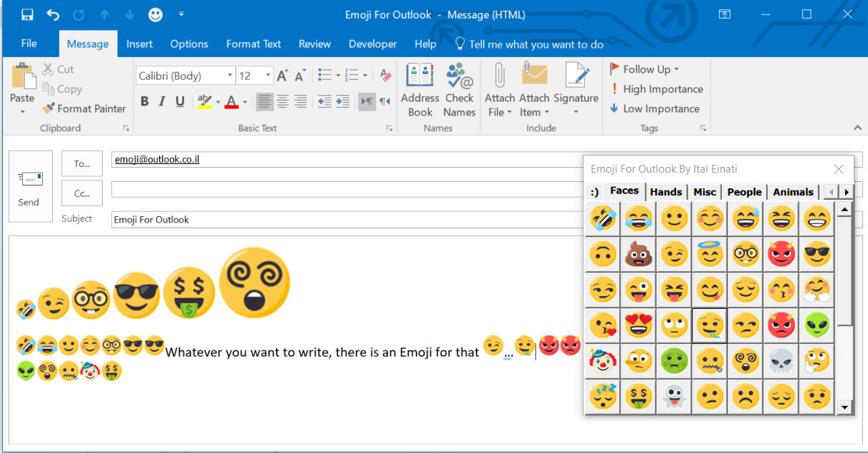
Task: Pick the alien emoji in the Faces grid
Action: 817,325
